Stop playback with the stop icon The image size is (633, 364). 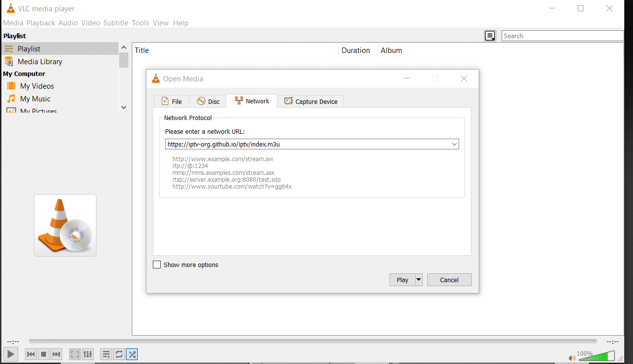click(x=43, y=354)
